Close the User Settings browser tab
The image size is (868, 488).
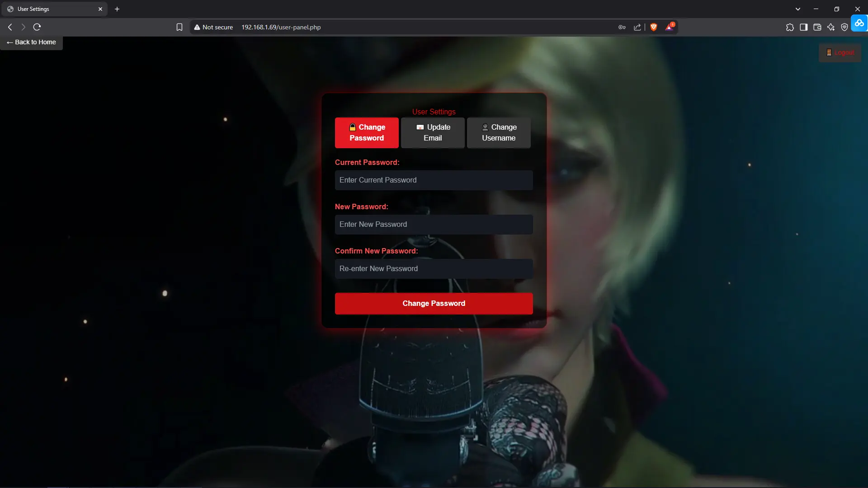click(100, 9)
